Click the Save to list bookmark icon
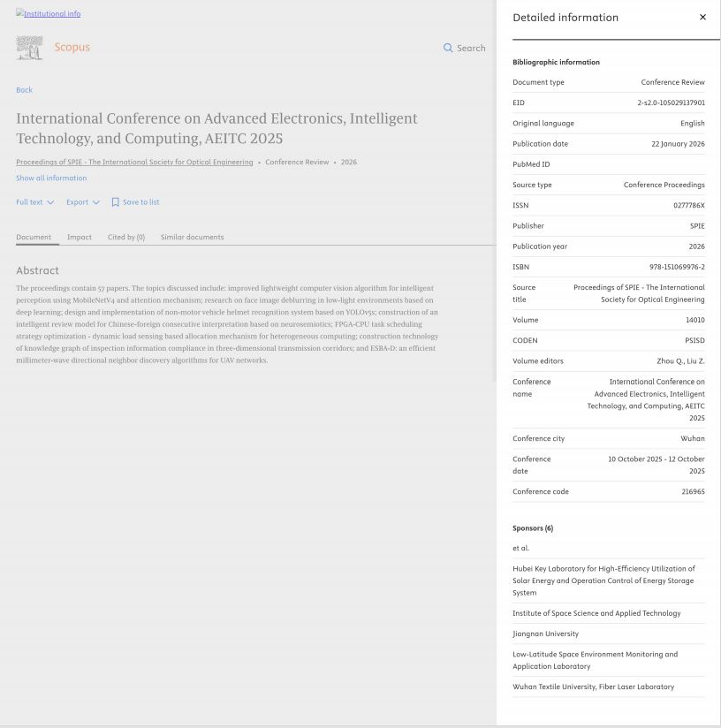This screenshot has height=728, width=721. pos(115,202)
